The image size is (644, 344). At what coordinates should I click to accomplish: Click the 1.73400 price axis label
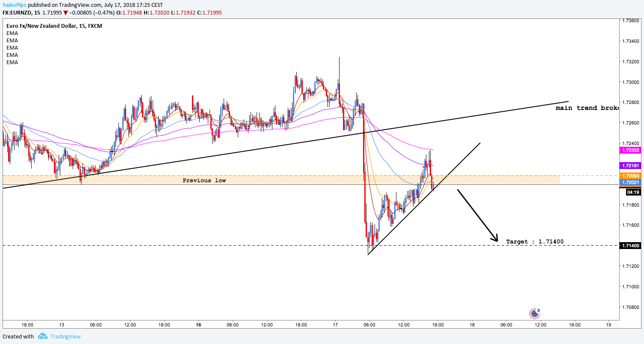pos(631,41)
